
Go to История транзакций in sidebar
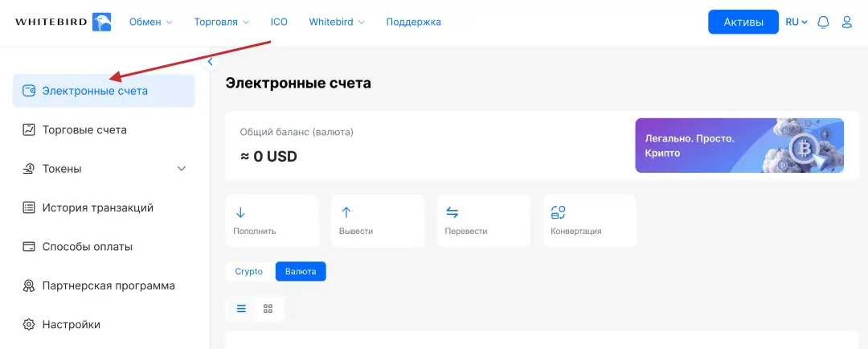pos(97,207)
